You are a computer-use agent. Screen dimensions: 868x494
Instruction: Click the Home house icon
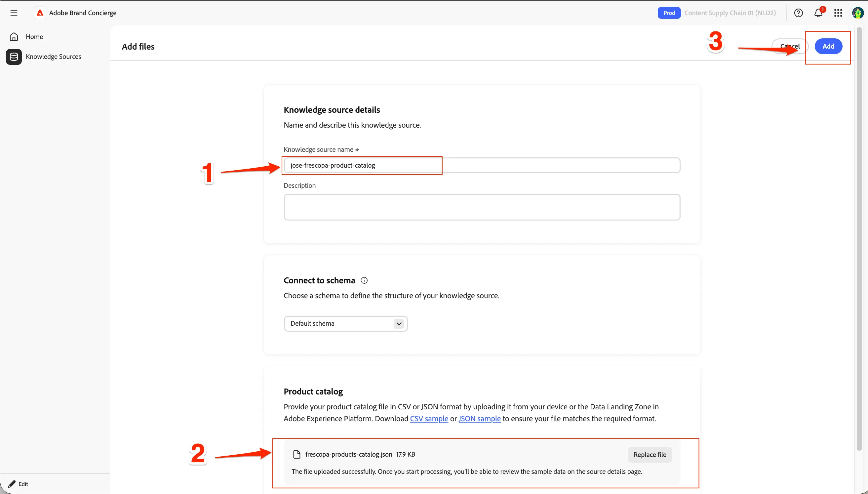(14, 37)
